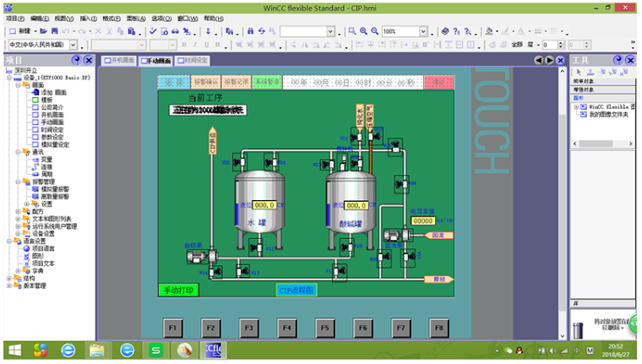Select 变量 tags item in tree

pyautogui.click(x=46, y=160)
